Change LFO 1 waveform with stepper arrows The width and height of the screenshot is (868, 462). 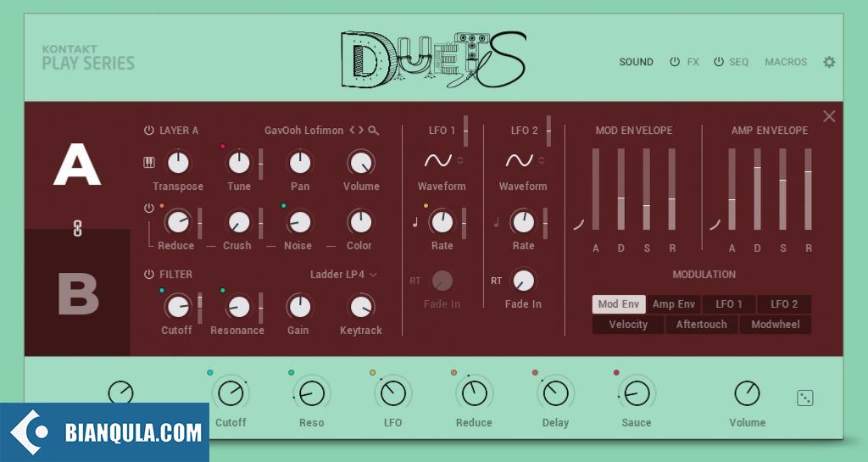pyautogui.click(x=460, y=160)
